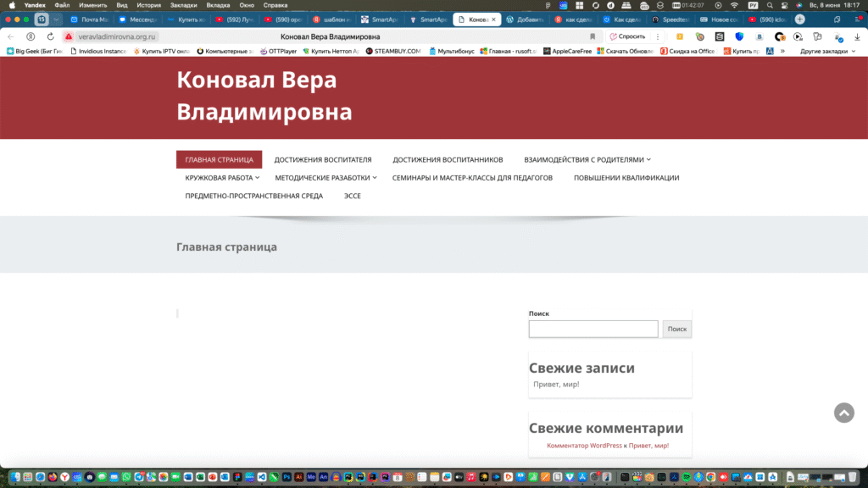Bookmark this page via address bar icon
868x488 pixels.
593,37
